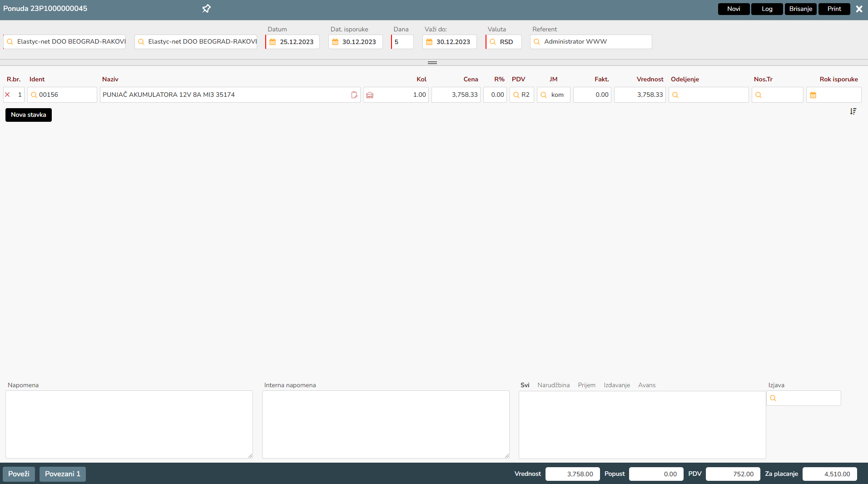Click the Nova stavka button
Image resolution: width=868 pixels, height=484 pixels.
point(29,115)
